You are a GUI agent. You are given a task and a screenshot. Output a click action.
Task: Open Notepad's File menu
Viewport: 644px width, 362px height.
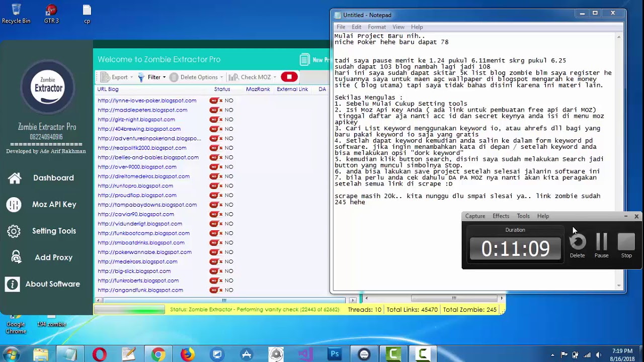click(x=341, y=27)
